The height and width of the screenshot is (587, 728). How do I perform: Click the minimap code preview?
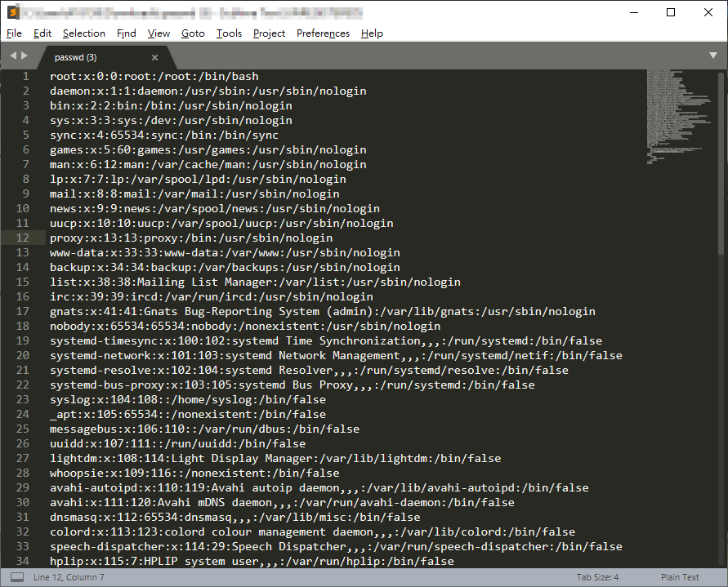click(678, 116)
